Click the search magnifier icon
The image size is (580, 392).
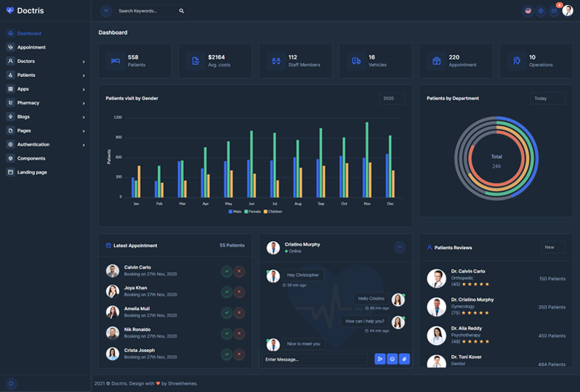click(182, 11)
